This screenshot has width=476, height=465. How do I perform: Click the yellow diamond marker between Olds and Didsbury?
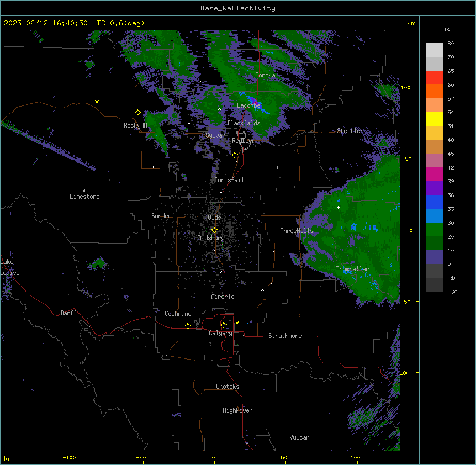pos(214,230)
